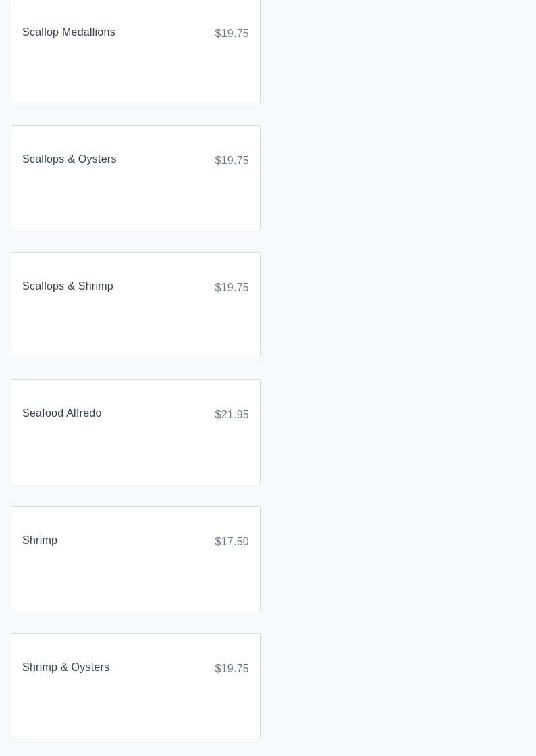Click the word 'Scallop' in Scallop Medallions

click(x=41, y=32)
